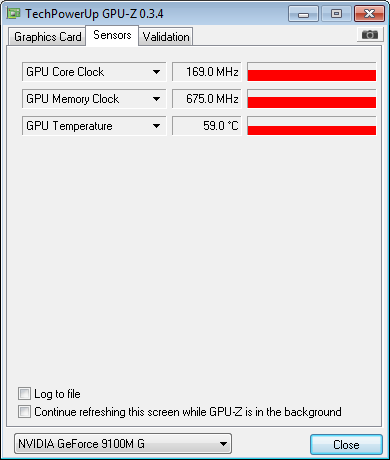This screenshot has height=460, width=390.
Task: Maximize the GPU-Z window
Action: [x=336, y=14]
